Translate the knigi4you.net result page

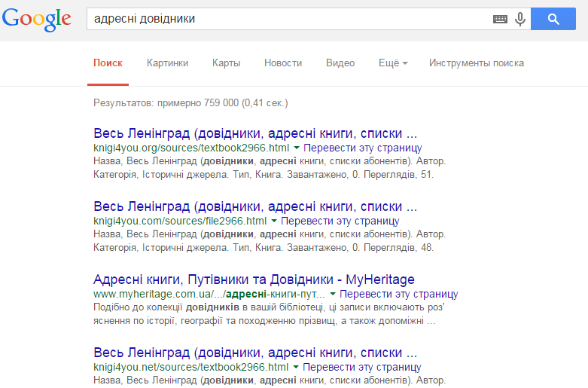tap(362, 367)
